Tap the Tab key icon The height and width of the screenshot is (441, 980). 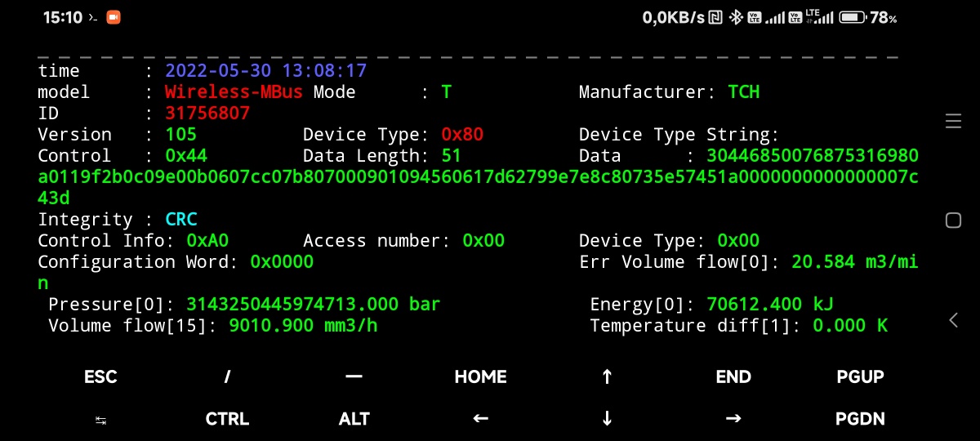100,419
